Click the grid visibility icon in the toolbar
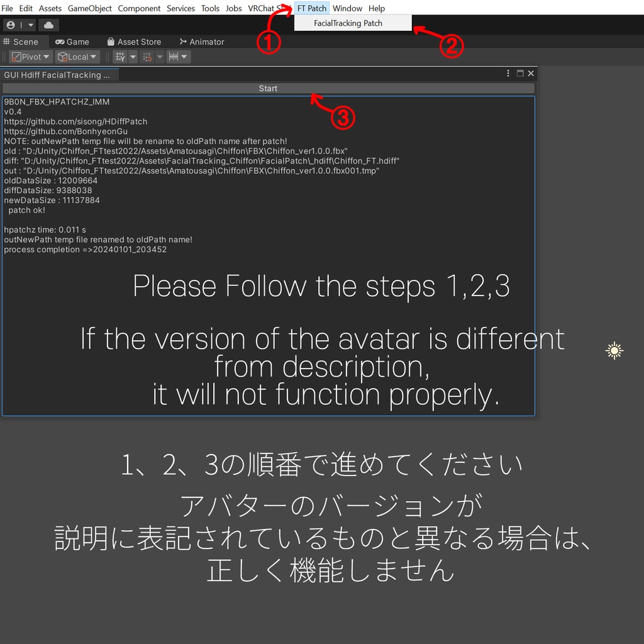This screenshot has width=644, height=644. 119,57
